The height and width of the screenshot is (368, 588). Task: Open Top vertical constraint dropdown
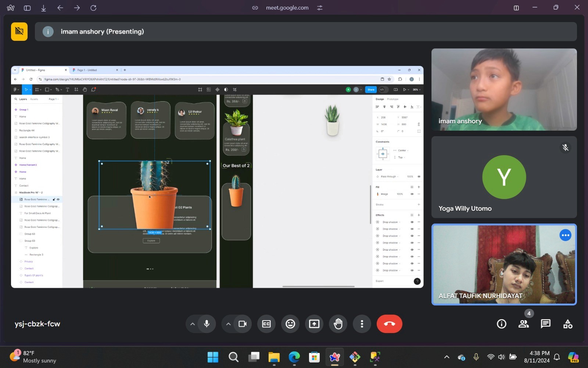pyautogui.click(x=401, y=158)
